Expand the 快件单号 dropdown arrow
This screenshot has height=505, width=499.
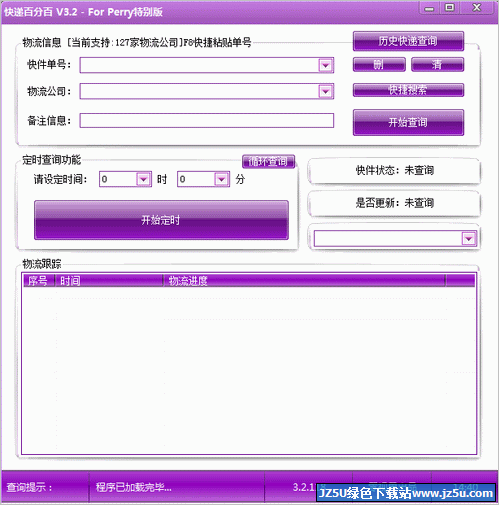(326, 65)
